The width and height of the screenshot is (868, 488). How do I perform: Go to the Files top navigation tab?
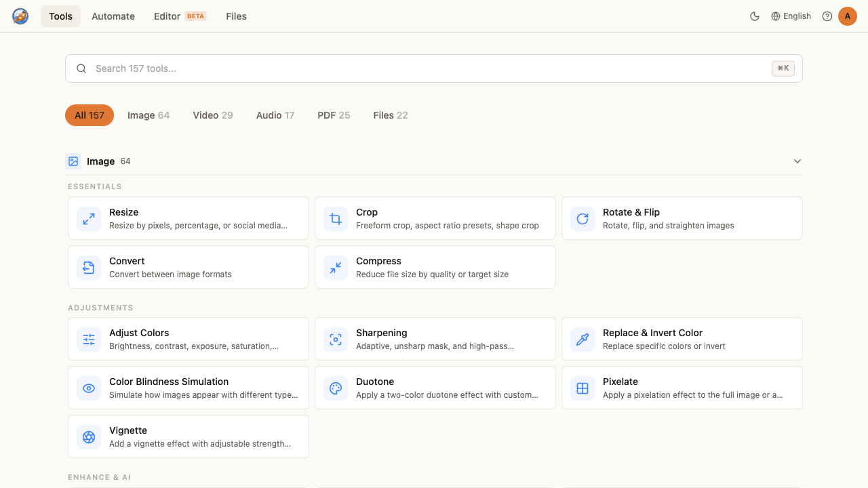[x=236, y=16]
